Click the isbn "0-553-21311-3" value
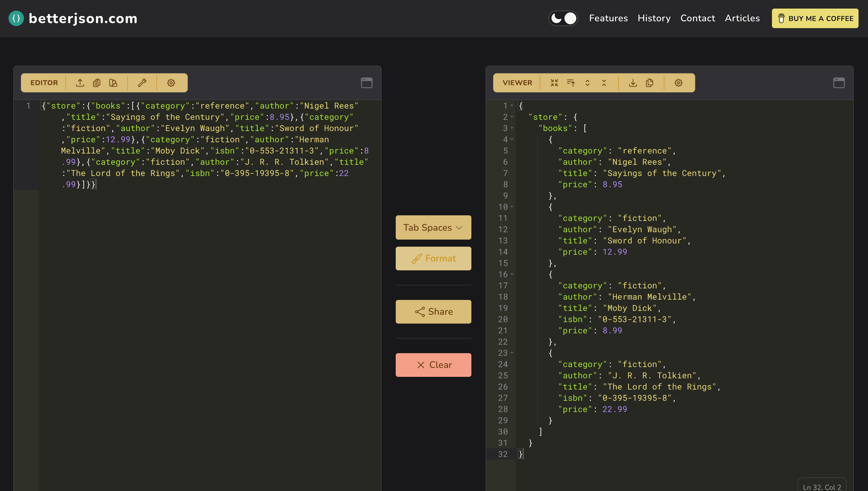The height and width of the screenshot is (491, 868). click(635, 319)
